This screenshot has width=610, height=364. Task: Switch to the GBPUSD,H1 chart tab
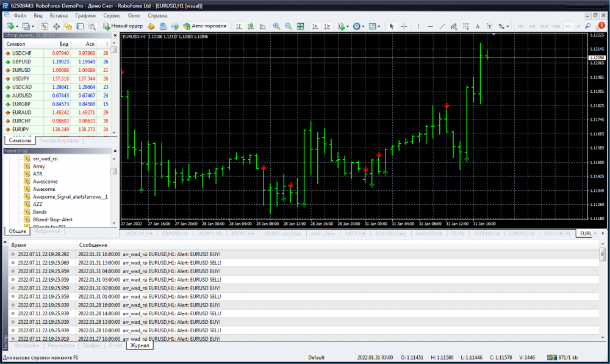point(174,234)
